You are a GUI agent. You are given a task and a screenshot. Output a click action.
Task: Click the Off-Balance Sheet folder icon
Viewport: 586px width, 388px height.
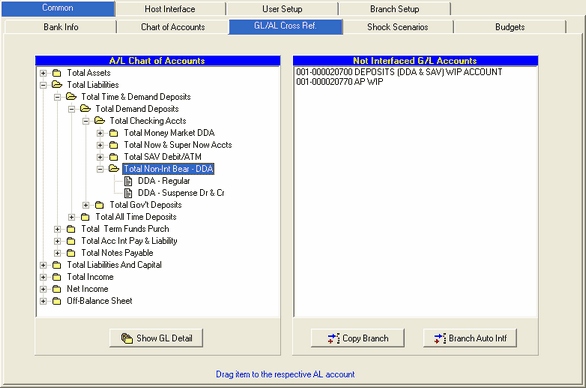point(57,301)
